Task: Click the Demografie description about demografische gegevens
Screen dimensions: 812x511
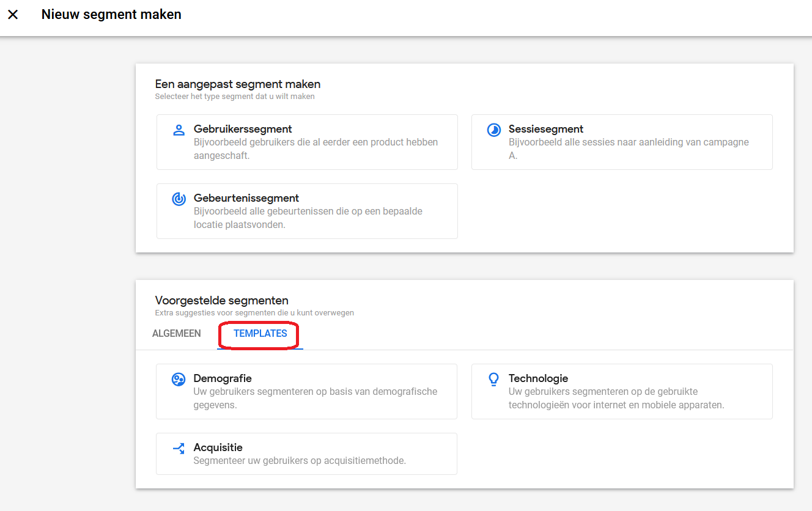Action: click(315, 398)
